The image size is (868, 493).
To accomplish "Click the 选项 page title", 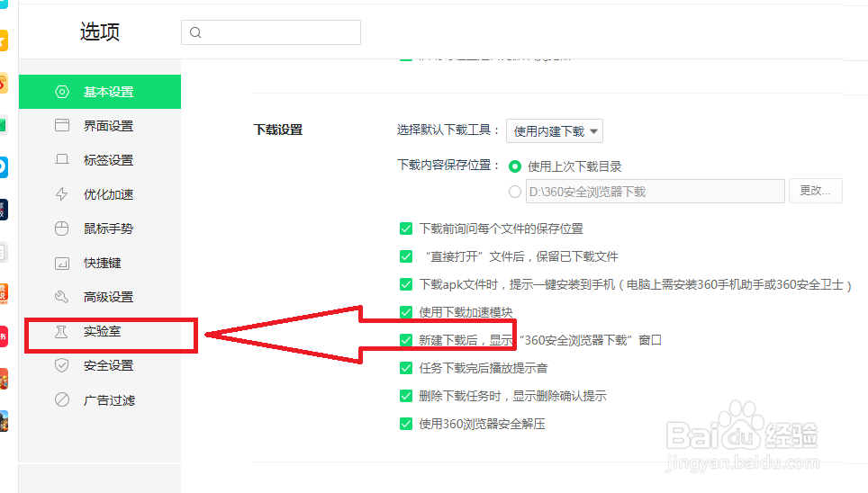I will pos(100,32).
